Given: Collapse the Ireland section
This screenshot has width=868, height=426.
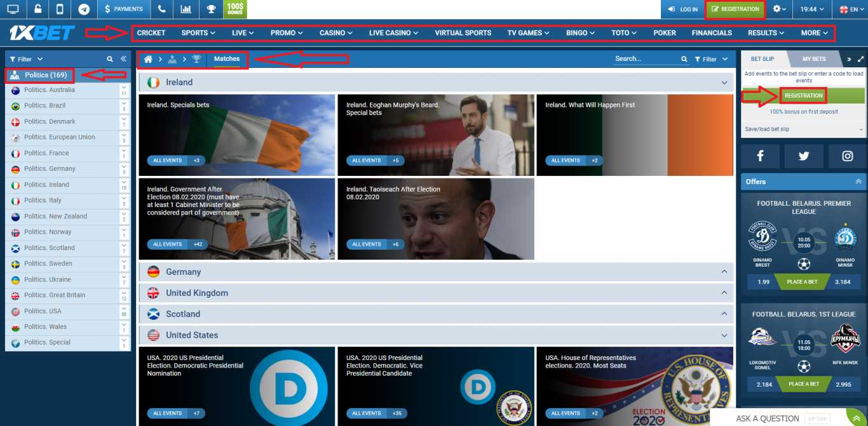Looking at the screenshot, I should 724,83.
